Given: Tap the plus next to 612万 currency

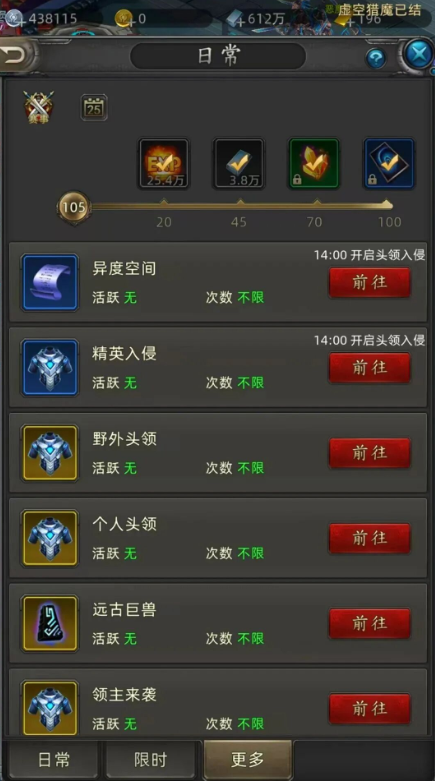Looking at the screenshot, I should click(x=241, y=20).
